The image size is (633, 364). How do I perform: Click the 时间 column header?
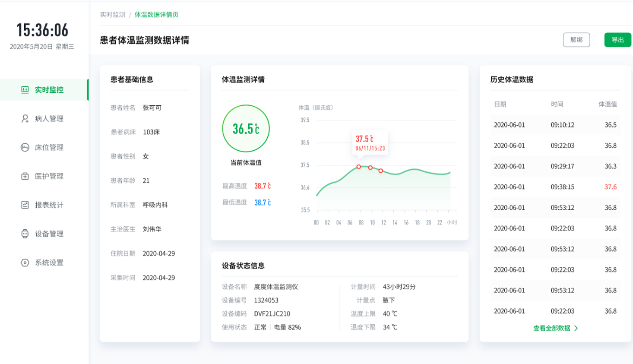(x=557, y=104)
